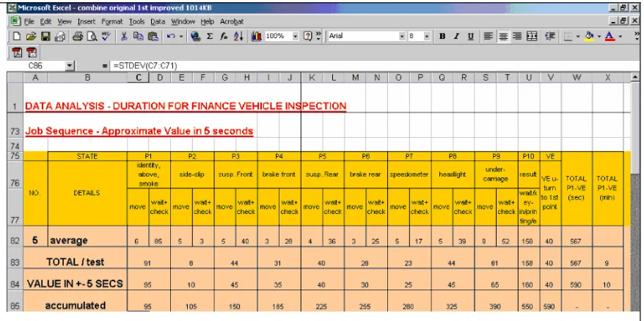This screenshot has height=321, width=644.
Task: Apply borders with the Borders icon
Action: (x=568, y=37)
